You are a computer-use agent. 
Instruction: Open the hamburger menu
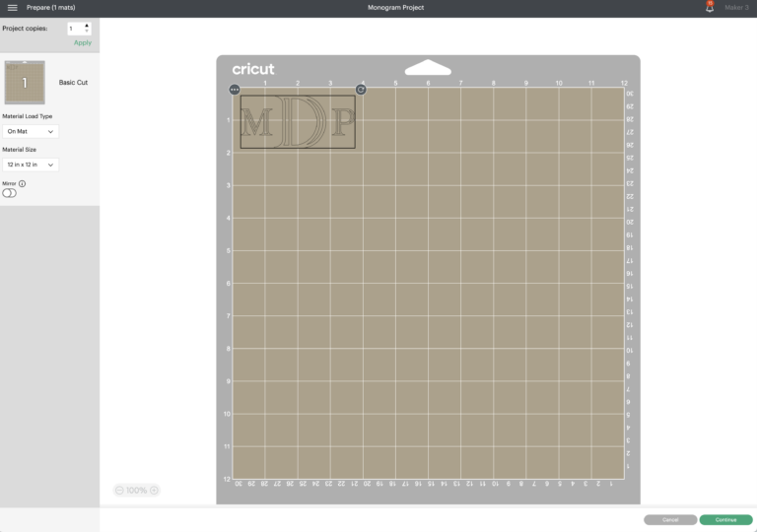13,7
